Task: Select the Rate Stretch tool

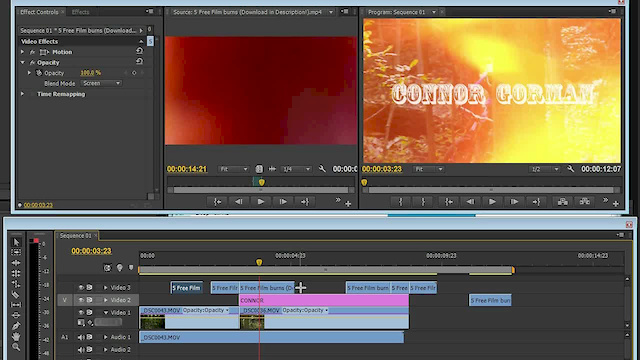Action: 16,284
